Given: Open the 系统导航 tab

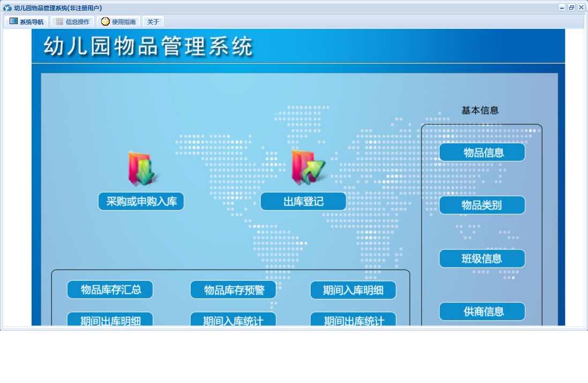Looking at the screenshot, I should (x=26, y=22).
